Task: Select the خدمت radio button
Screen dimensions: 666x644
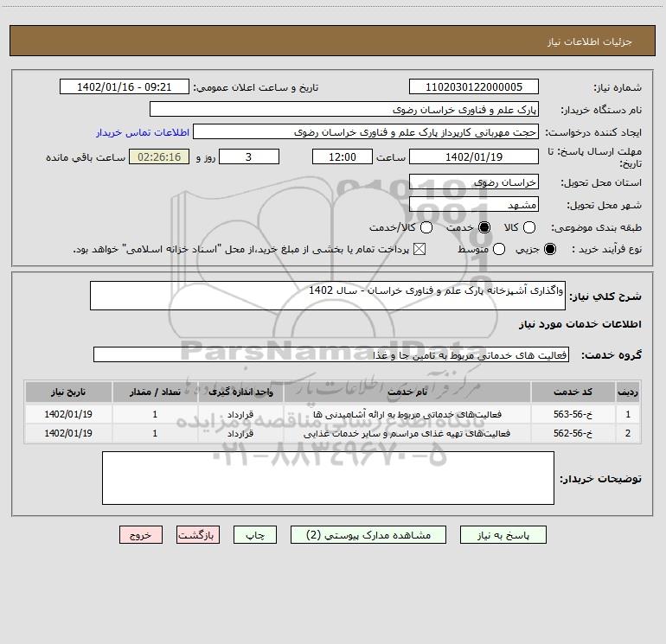Action: 484,227
